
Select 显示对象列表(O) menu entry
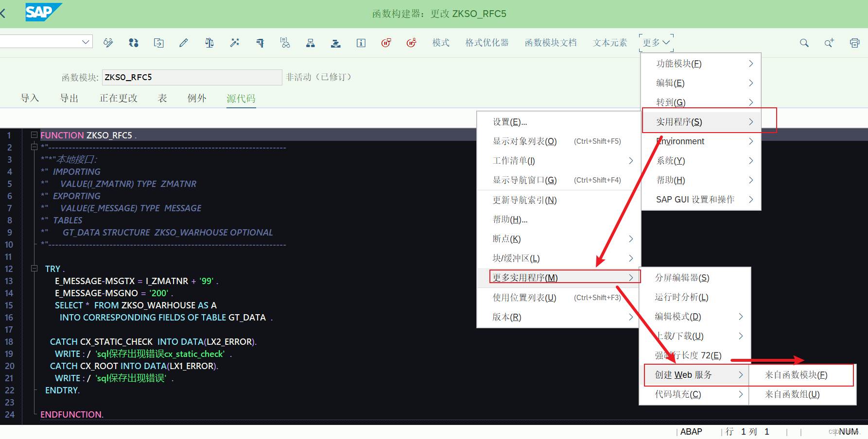pos(558,141)
